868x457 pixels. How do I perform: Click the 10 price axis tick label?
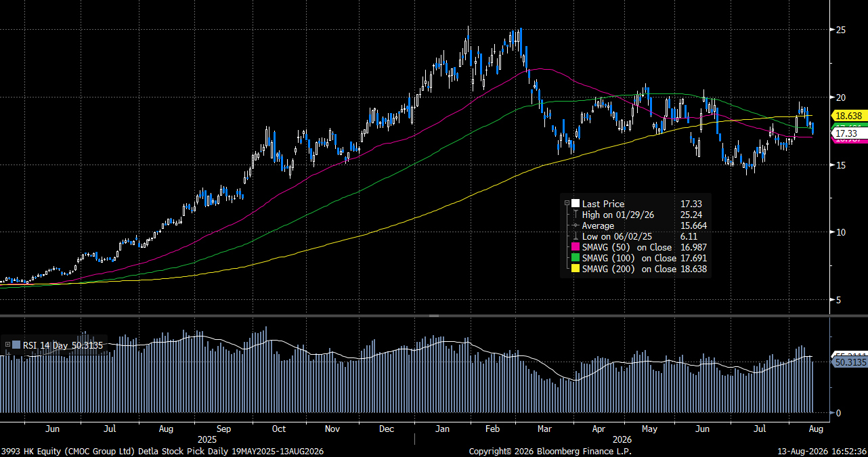842,232
